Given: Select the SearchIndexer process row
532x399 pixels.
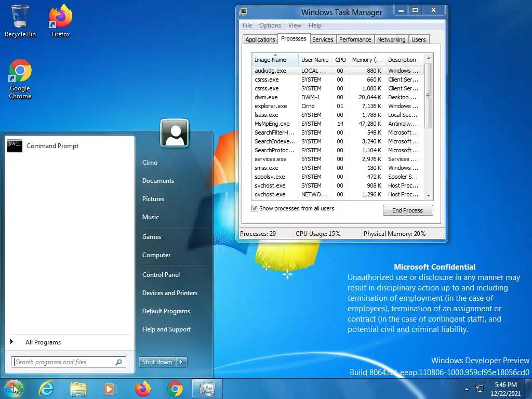Looking at the screenshot, I should pos(338,141).
